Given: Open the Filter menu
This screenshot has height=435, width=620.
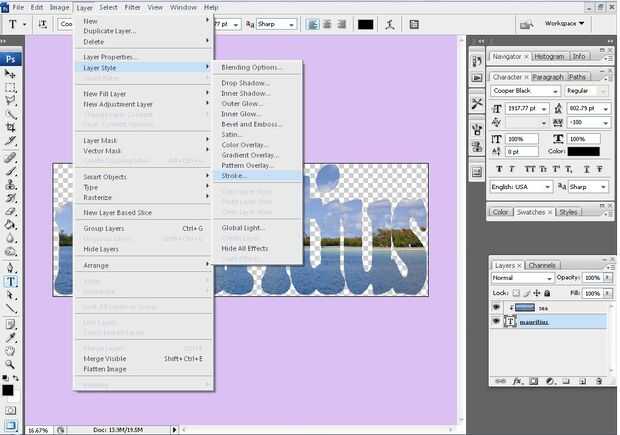Looking at the screenshot, I should [132, 7].
